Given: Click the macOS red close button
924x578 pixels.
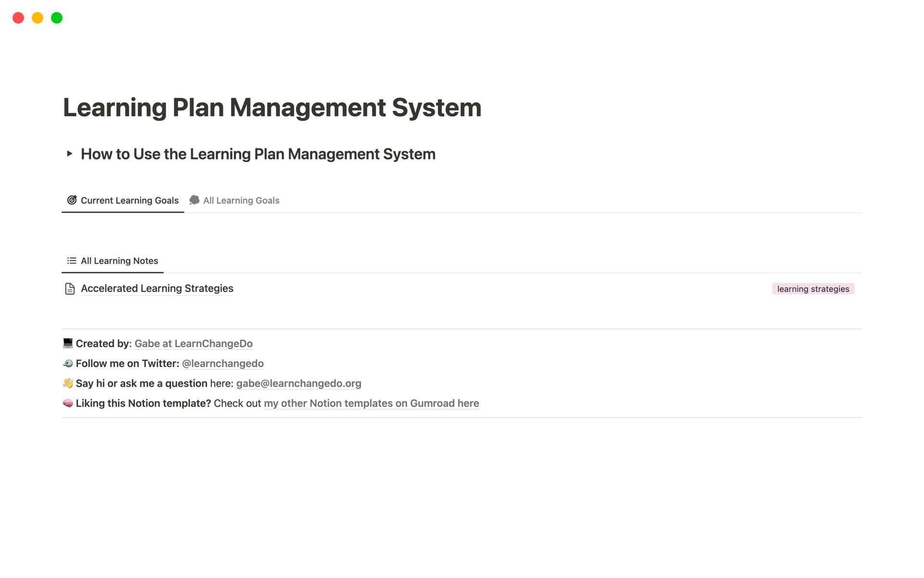Looking at the screenshot, I should point(19,17).
